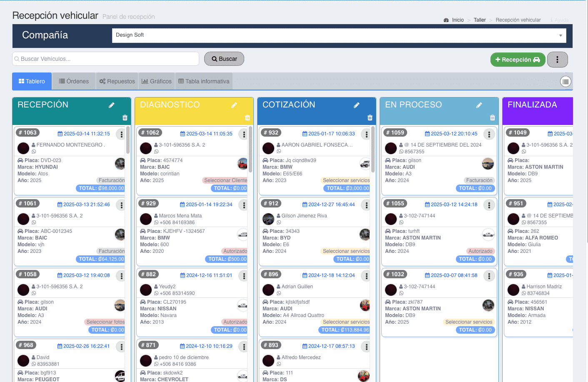Open the ellipsis menu beside Recepción button
This screenshot has width=588, height=382.
[557, 59]
